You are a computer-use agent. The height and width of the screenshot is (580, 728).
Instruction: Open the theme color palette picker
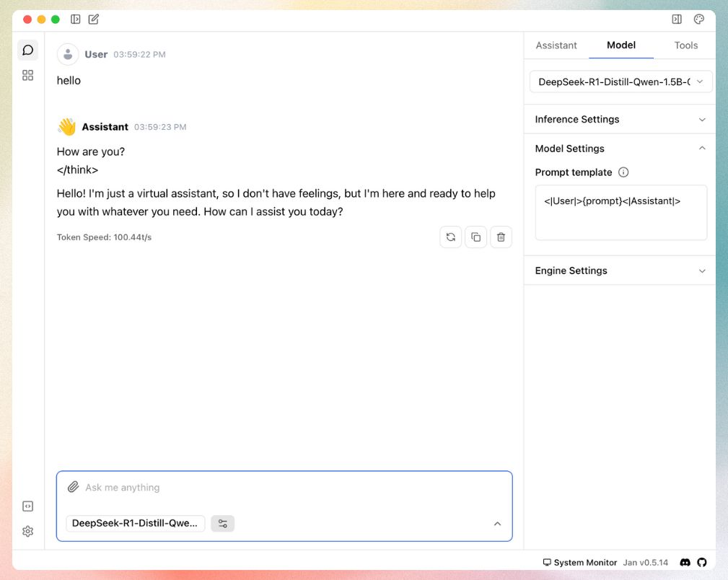(x=698, y=19)
